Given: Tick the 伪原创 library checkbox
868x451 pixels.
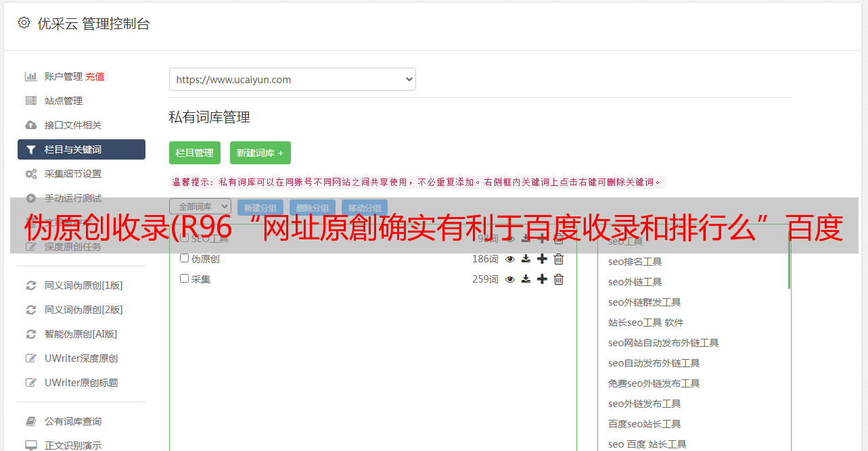Looking at the screenshot, I should pos(184,258).
